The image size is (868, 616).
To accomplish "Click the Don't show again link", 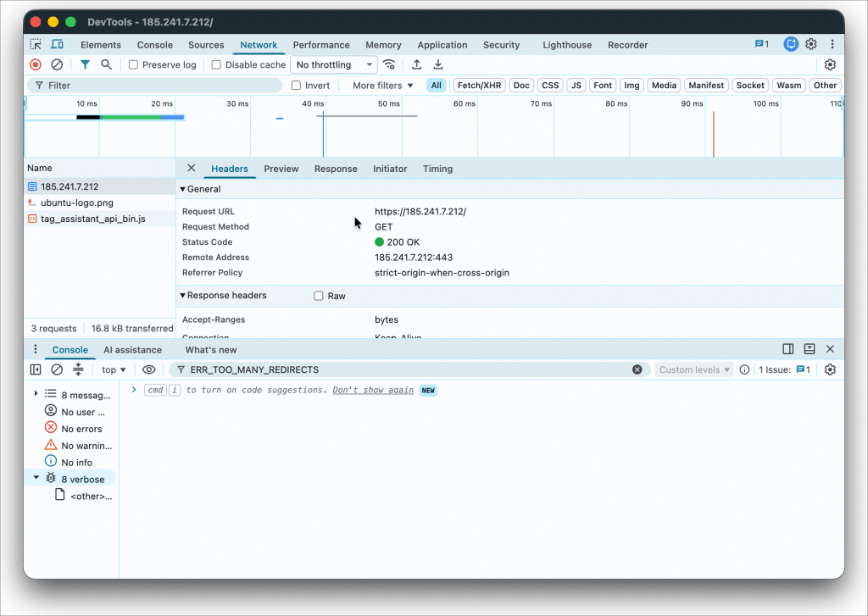I will coord(373,390).
